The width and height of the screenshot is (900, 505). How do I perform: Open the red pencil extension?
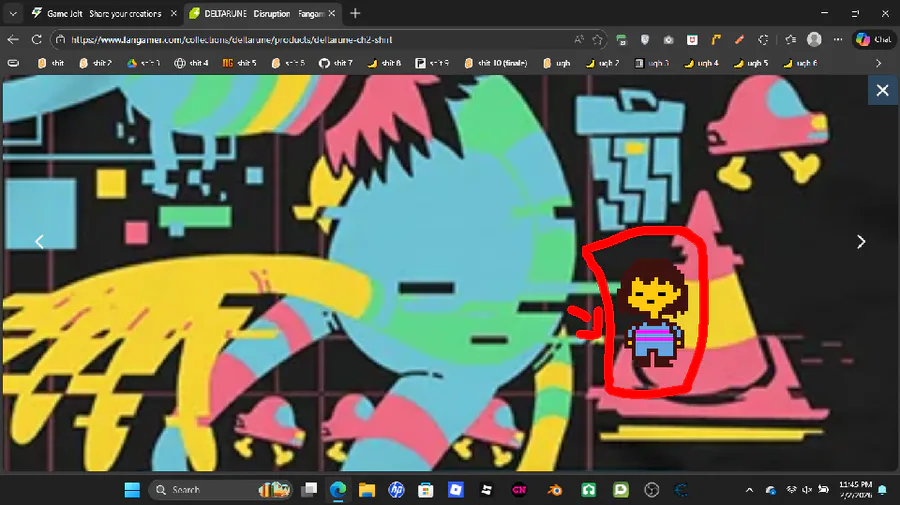click(739, 40)
